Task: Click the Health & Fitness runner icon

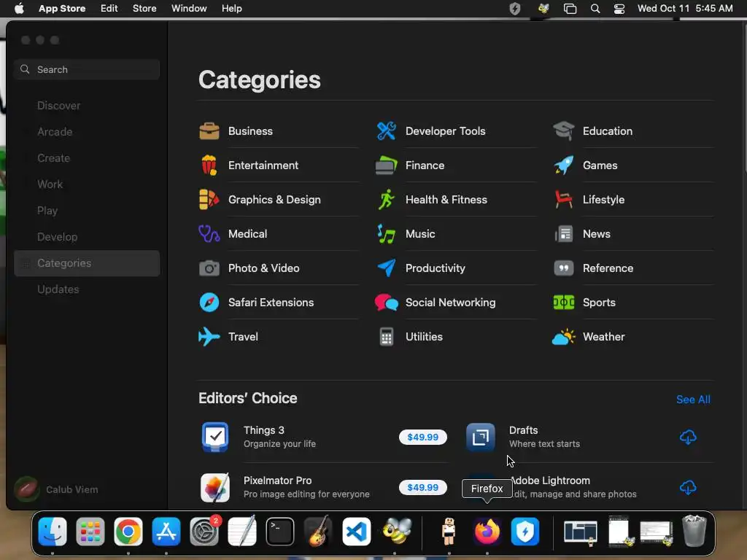Action: pyautogui.click(x=387, y=200)
